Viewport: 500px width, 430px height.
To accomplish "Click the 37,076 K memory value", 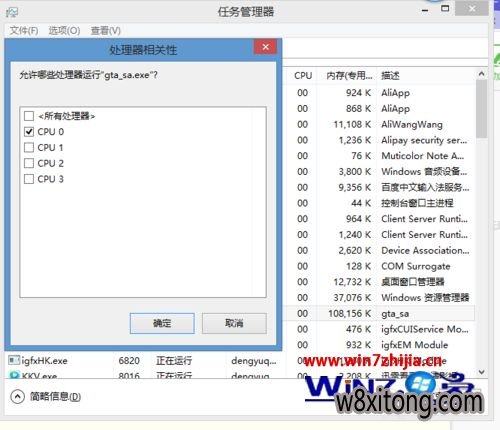I will (352, 297).
